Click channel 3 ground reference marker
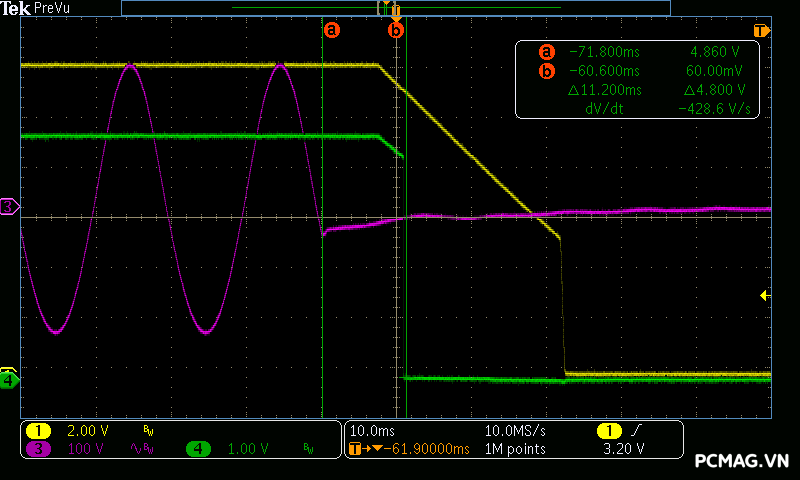The width and height of the screenshot is (800, 480). pyautogui.click(x=9, y=206)
